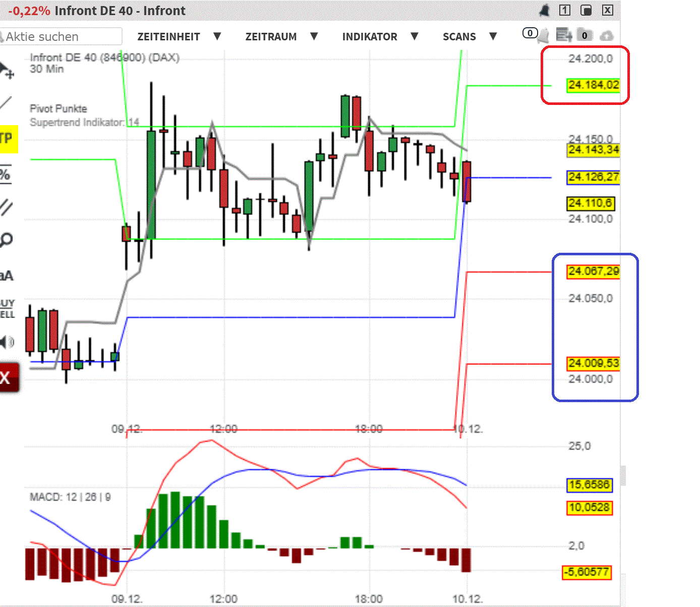700x607 pixels.
Task: Click the add to watchlist icon
Action: pyautogui.click(x=563, y=35)
